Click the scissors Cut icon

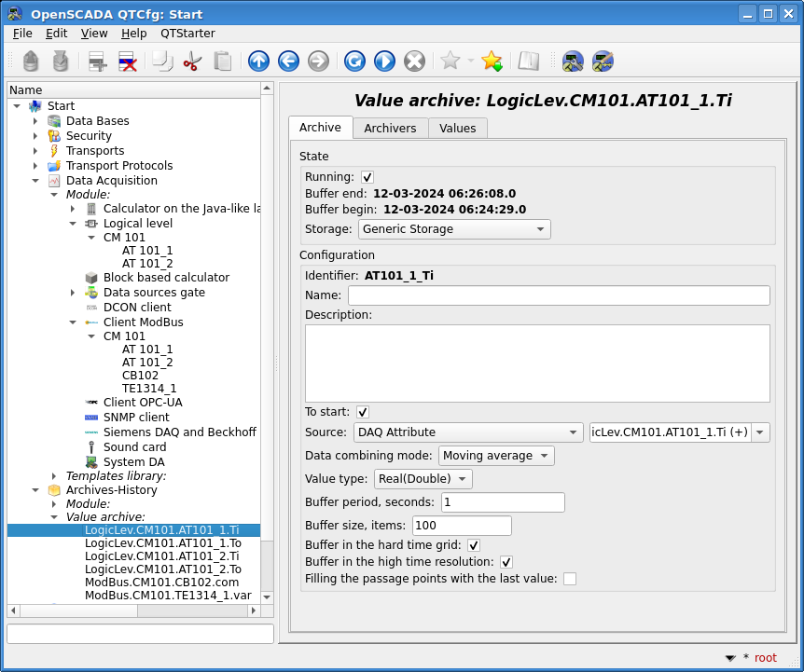(192, 62)
